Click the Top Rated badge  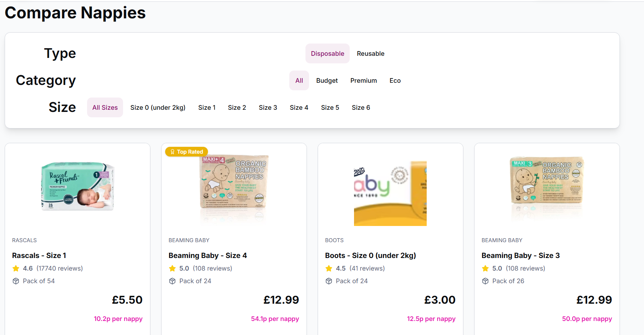tap(186, 152)
